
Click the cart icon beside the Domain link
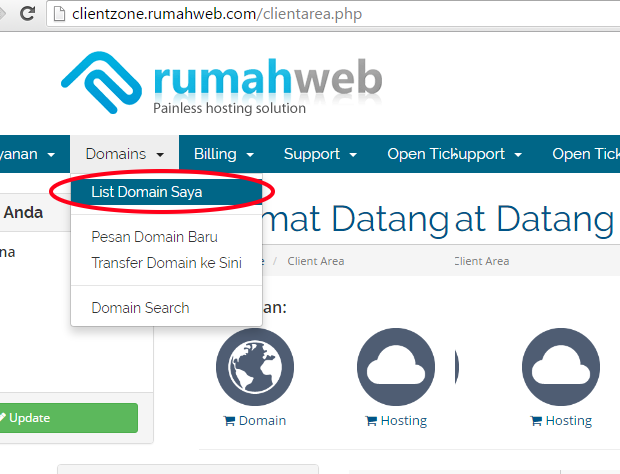(x=229, y=421)
